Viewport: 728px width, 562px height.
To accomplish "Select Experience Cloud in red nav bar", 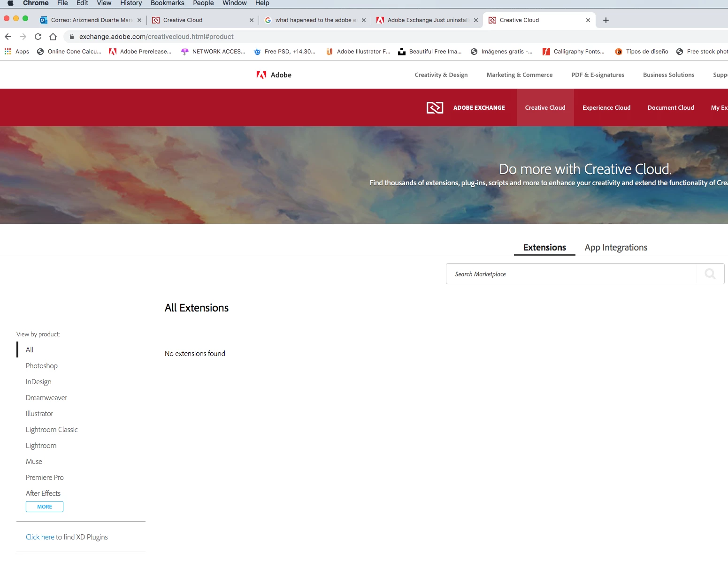I will [606, 108].
